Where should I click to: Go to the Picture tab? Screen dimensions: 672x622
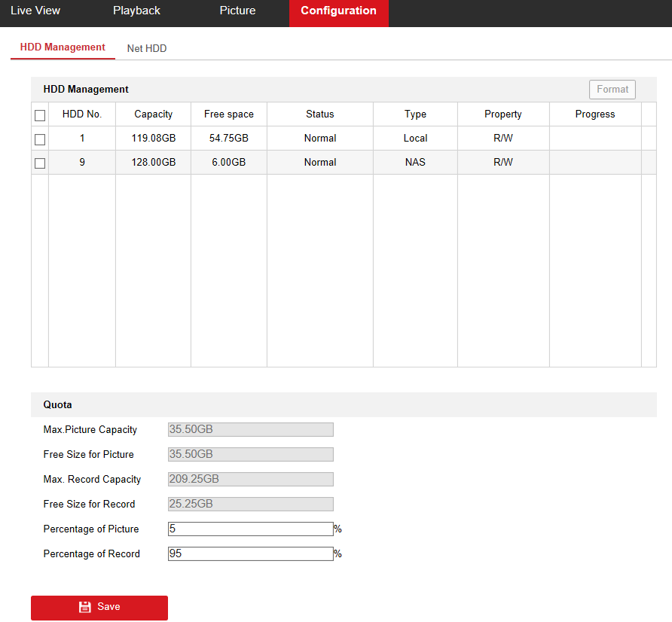pos(237,11)
